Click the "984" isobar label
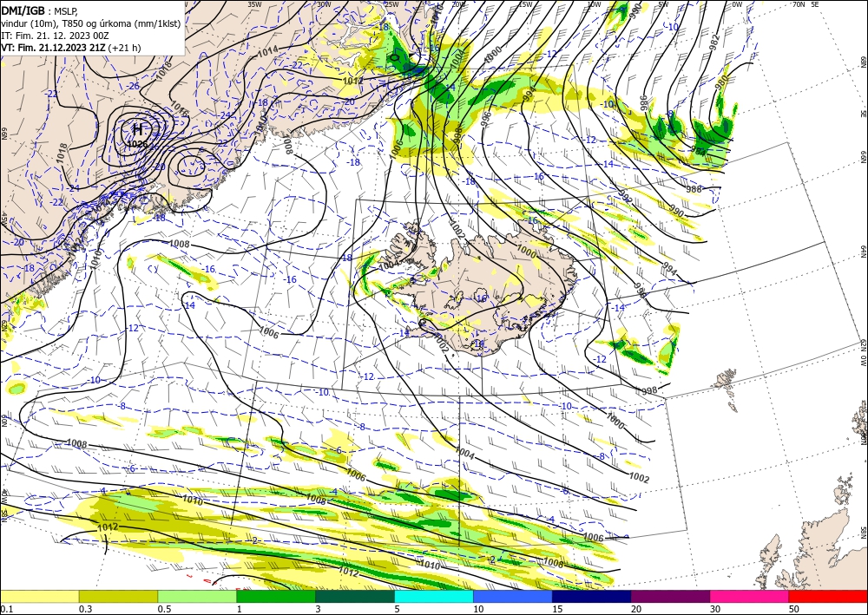The image size is (868, 615). coord(699,150)
